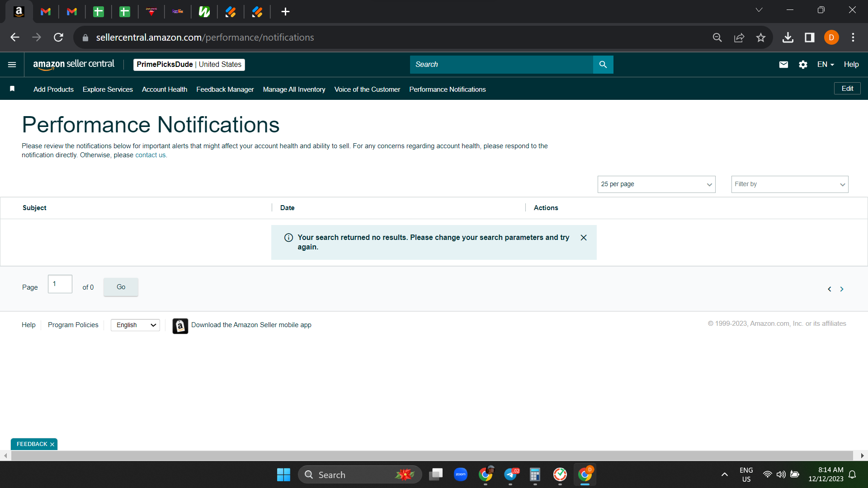
Task: Click the PrimePicksDude account switcher
Action: (x=189, y=65)
